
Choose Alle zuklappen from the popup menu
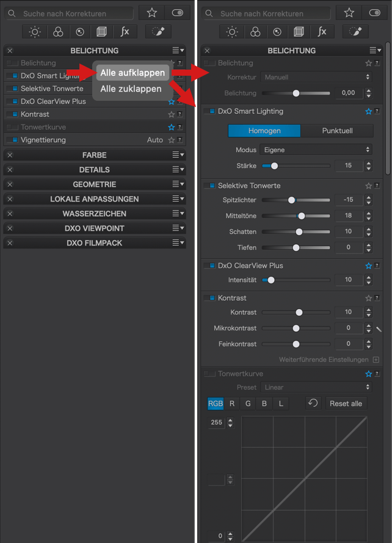click(131, 89)
